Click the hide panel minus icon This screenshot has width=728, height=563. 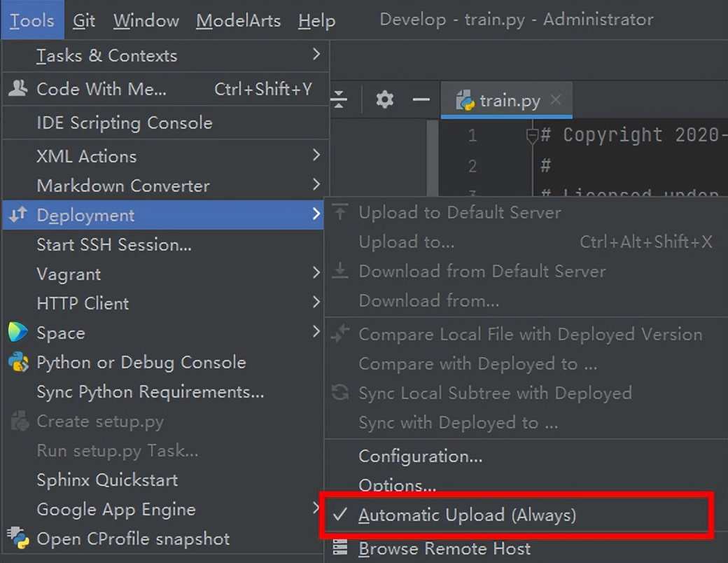421,99
